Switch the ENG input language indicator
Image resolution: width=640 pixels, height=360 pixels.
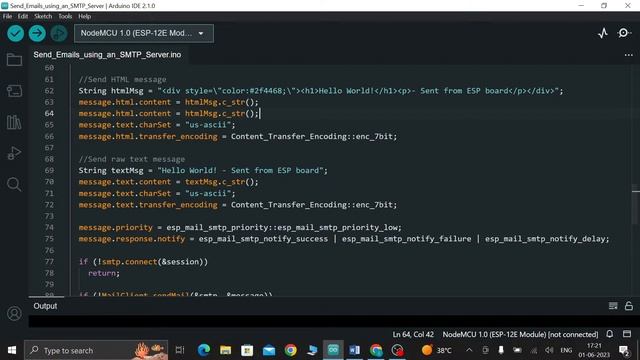[566, 350]
